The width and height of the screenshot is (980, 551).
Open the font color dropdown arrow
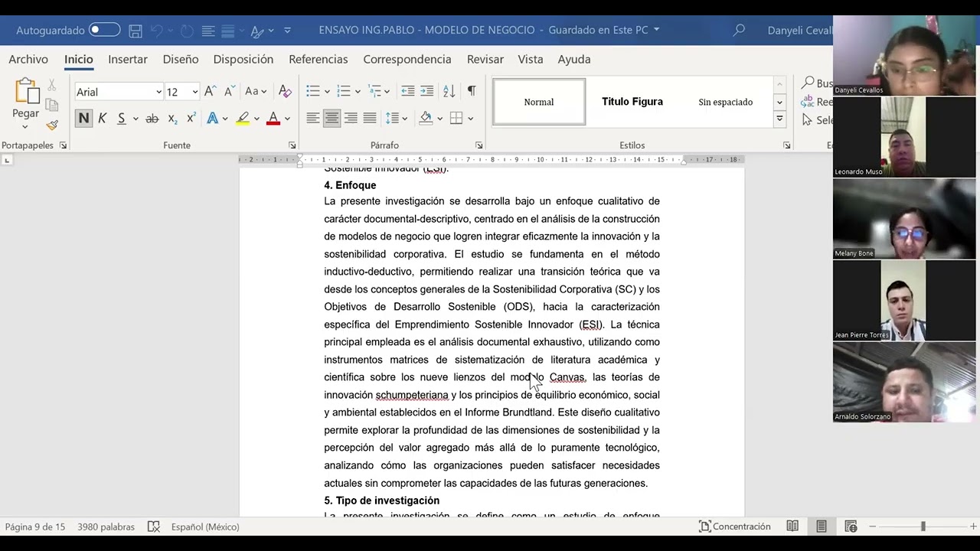click(287, 119)
